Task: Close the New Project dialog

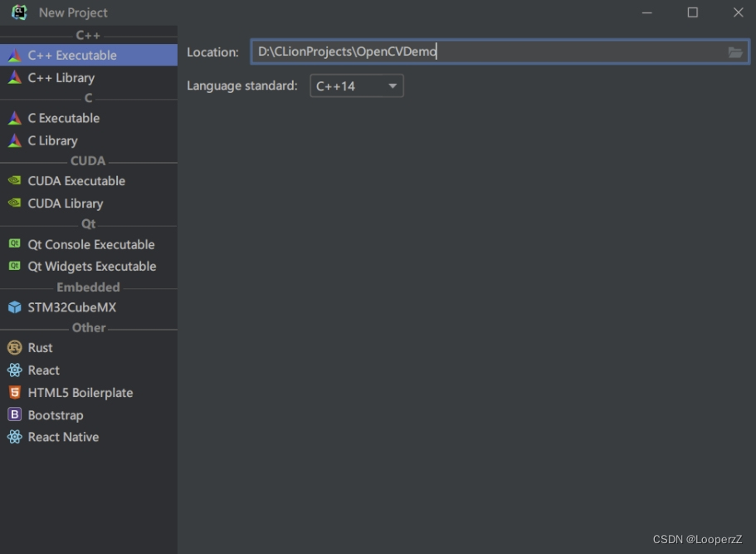Action: [x=738, y=12]
